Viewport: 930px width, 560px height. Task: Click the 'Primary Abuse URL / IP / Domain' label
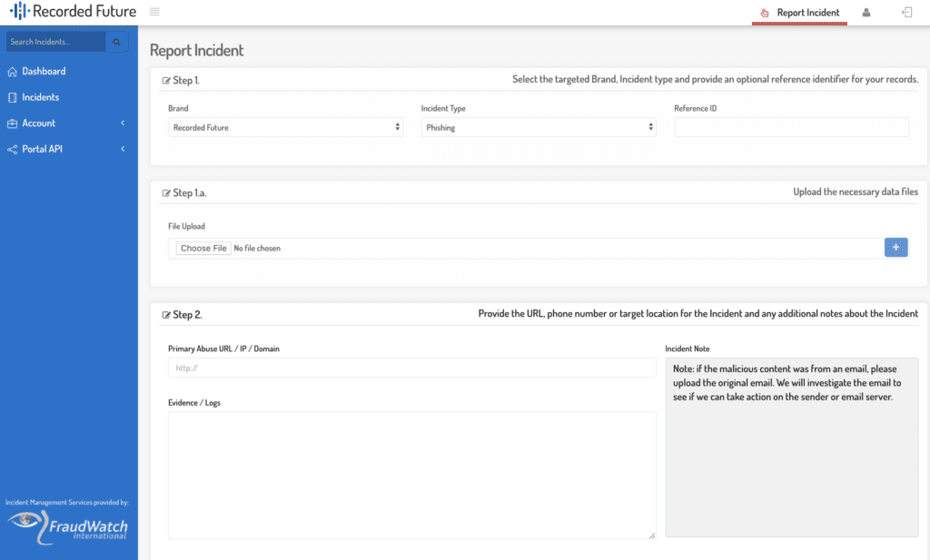223,349
